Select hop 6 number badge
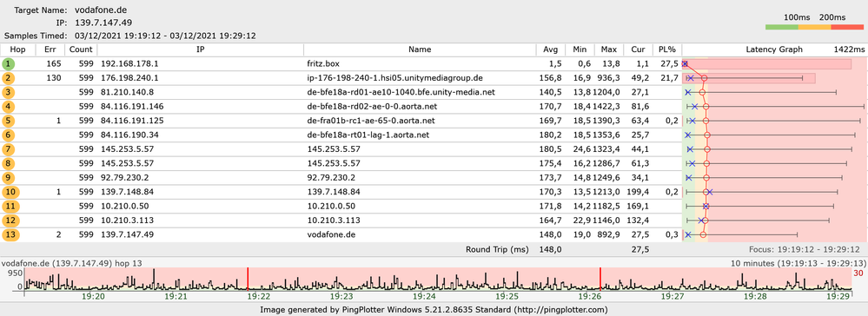This screenshot has height=316, width=868. (x=8, y=135)
